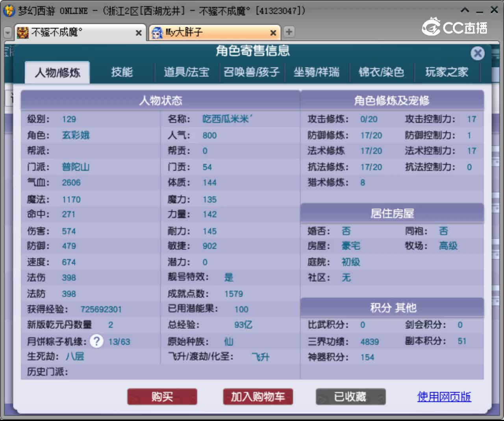Click the 庭院 value 初级
This screenshot has width=504, height=421.
[351, 262]
